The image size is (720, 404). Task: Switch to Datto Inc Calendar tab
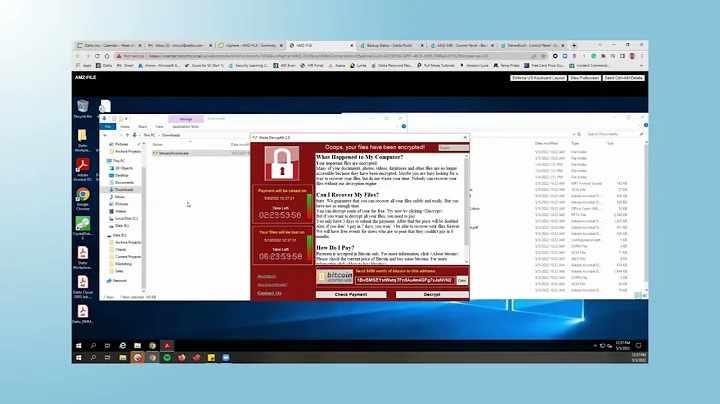pos(109,45)
